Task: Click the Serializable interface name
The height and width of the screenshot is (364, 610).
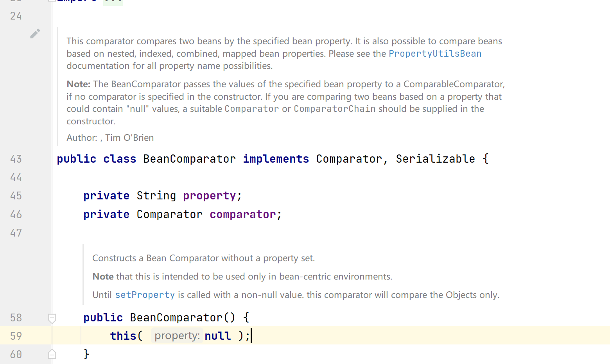Action: pos(435,159)
